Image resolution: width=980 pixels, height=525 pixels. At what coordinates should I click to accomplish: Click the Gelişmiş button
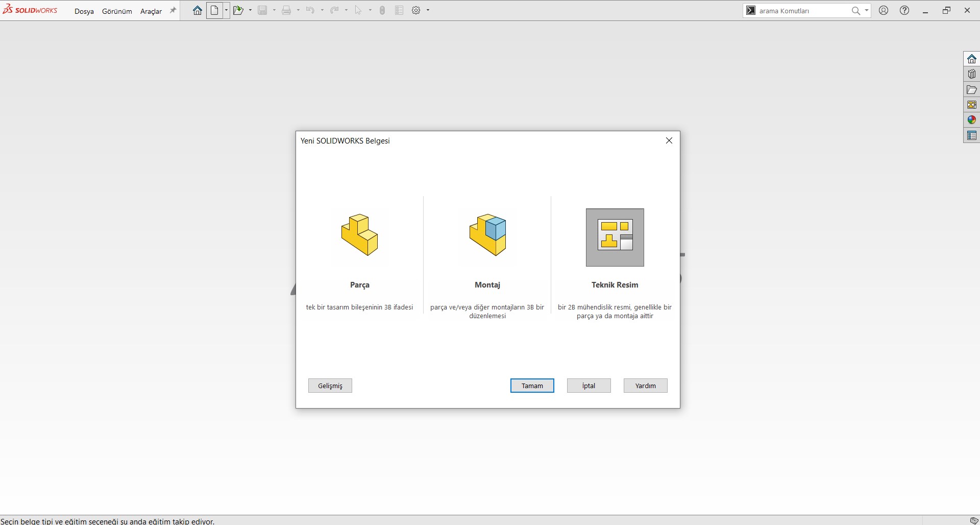pos(330,386)
